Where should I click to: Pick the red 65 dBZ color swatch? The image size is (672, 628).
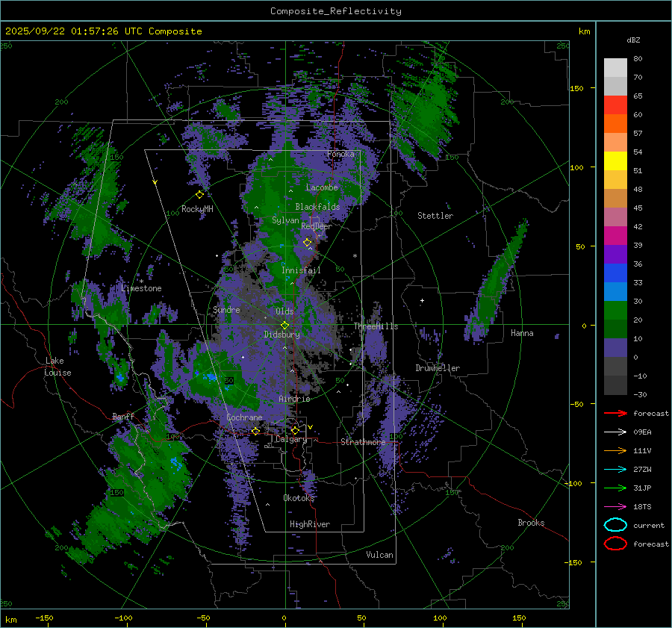[615, 105]
